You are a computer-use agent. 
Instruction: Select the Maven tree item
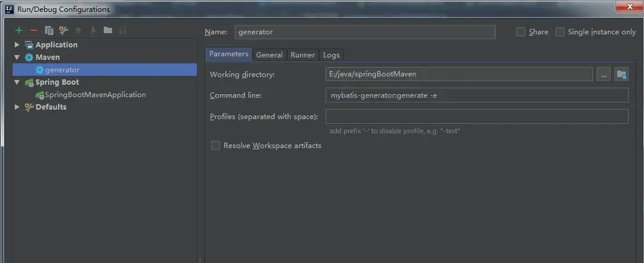(x=47, y=57)
